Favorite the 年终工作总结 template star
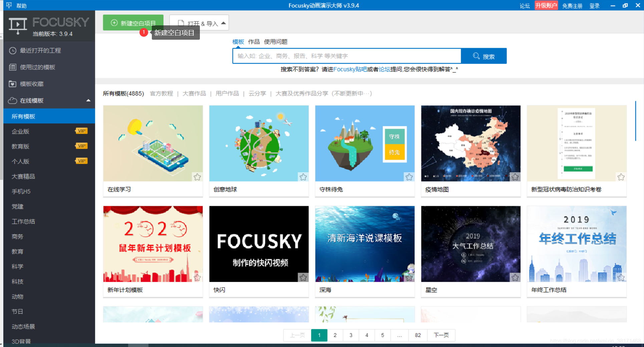This screenshot has height=347, width=644. [621, 277]
